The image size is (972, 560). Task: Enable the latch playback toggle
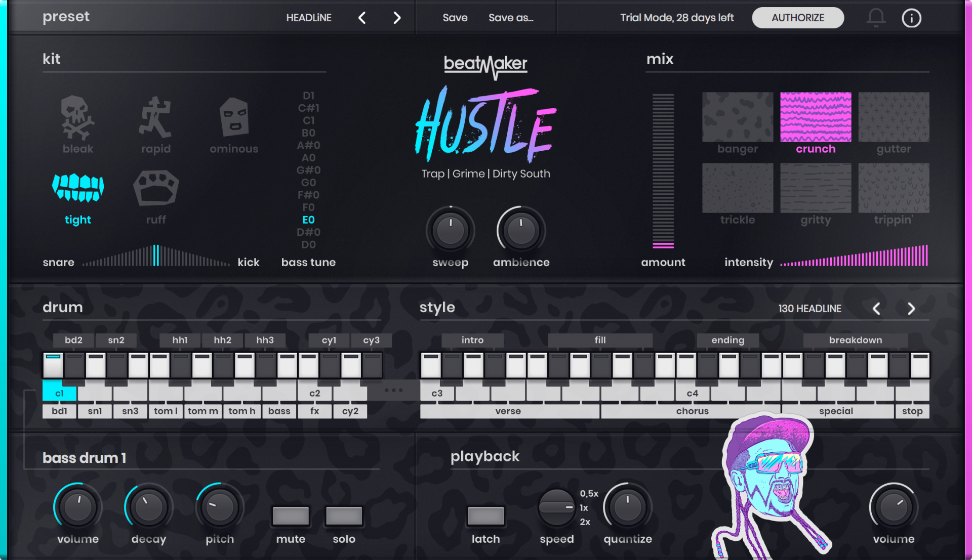click(485, 516)
